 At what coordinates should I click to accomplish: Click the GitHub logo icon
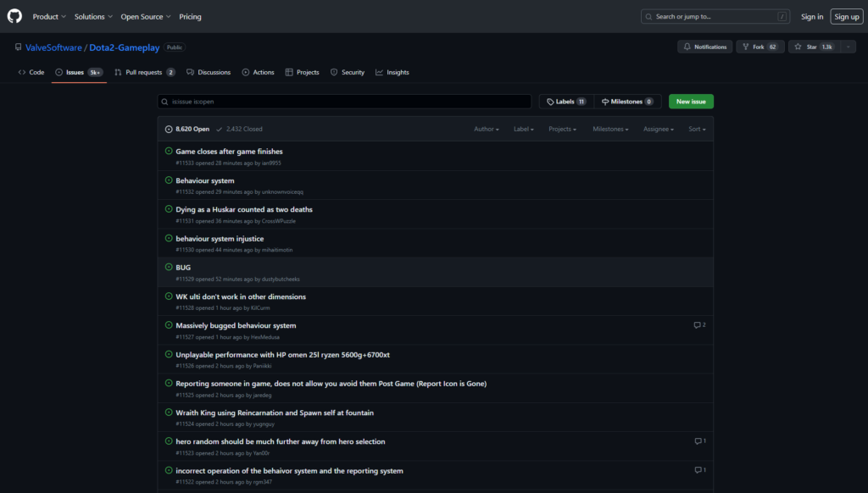point(14,16)
